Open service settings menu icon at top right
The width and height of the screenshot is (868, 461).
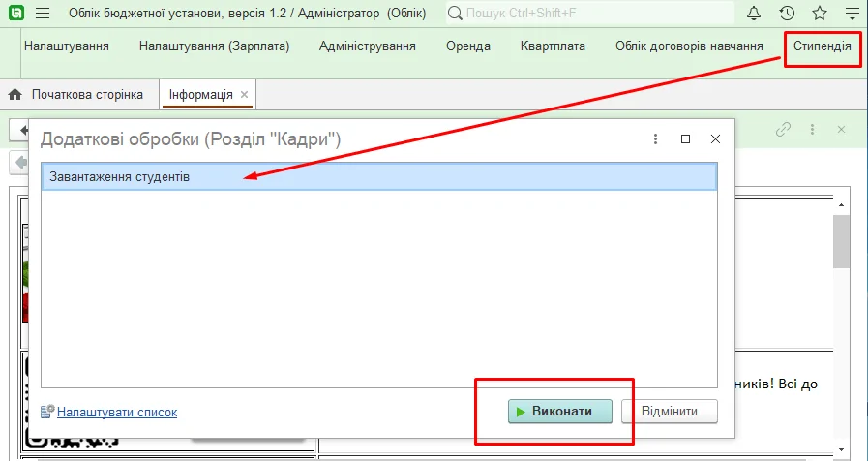point(853,14)
